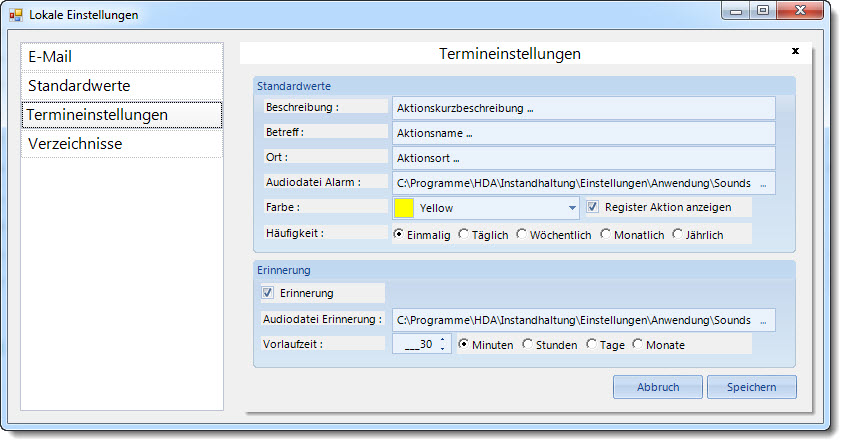
Task: Click the Betreff input field with Aktionsname
Action: [x=584, y=133]
